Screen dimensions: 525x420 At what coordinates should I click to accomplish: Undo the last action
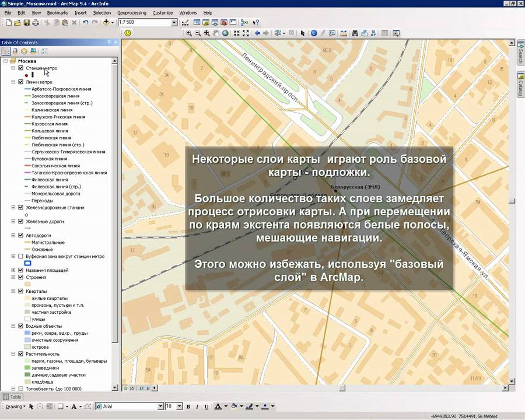tap(86, 23)
